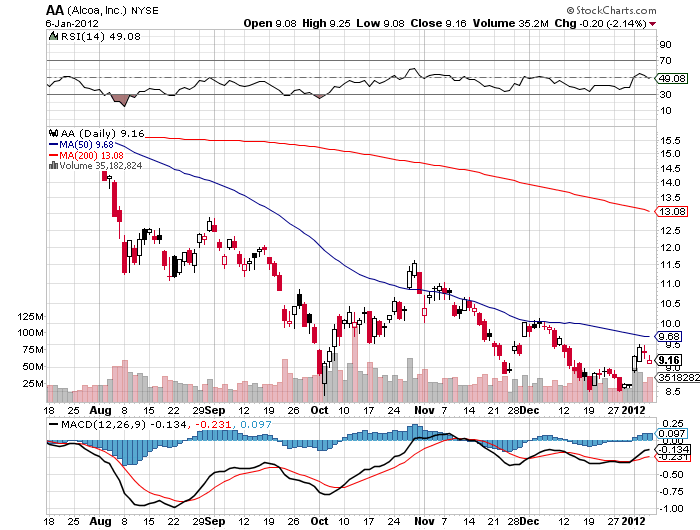Image resolution: width=700 pixels, height=530 pixels.
Task: Click the 'Oct' label on the MACD axis
Action: click(x=320, y=521)
